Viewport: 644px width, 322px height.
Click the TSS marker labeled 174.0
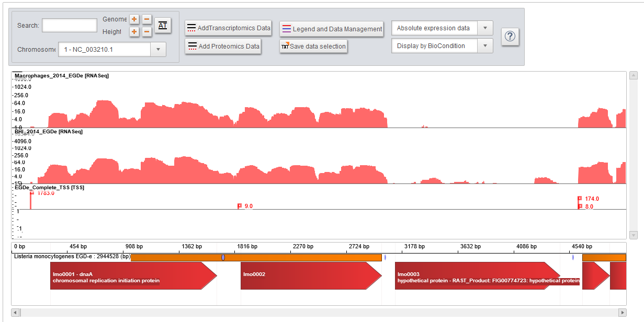point(580,199)
